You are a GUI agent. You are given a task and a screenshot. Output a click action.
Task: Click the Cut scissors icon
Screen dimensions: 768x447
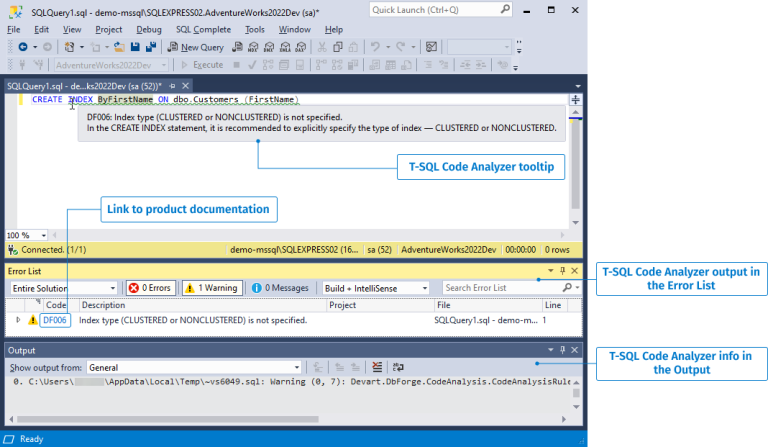coord(322,47)
